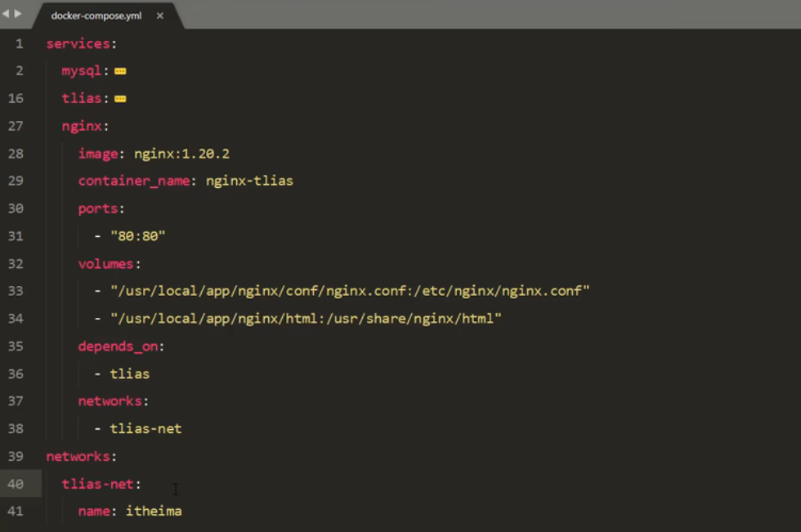Select the docker-compose.yml tab
This screenshot has height=532, width=801.
[96, 16]
